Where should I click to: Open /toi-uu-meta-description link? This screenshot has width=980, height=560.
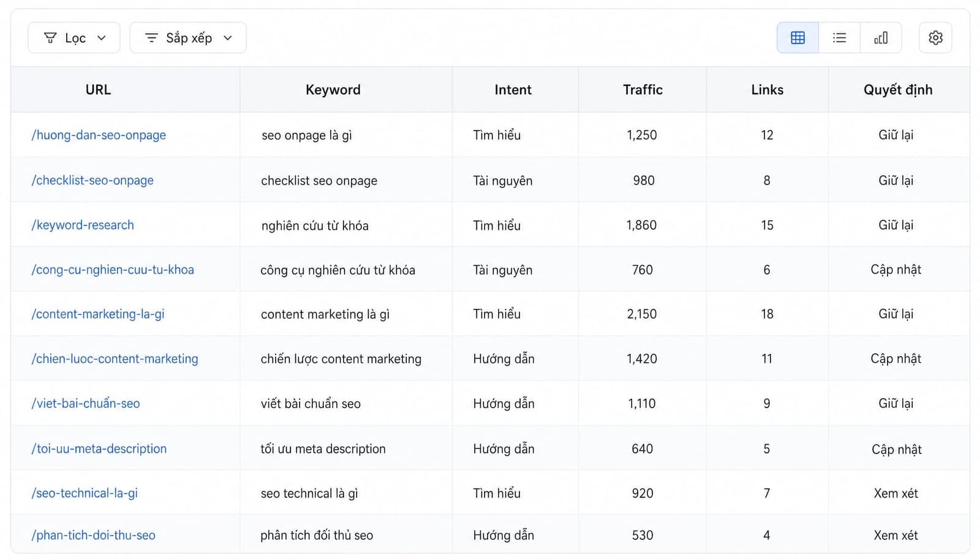coord(99,448)
